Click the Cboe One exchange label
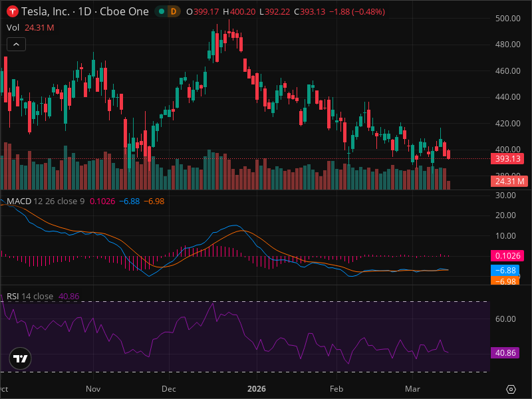 (124, 11)
